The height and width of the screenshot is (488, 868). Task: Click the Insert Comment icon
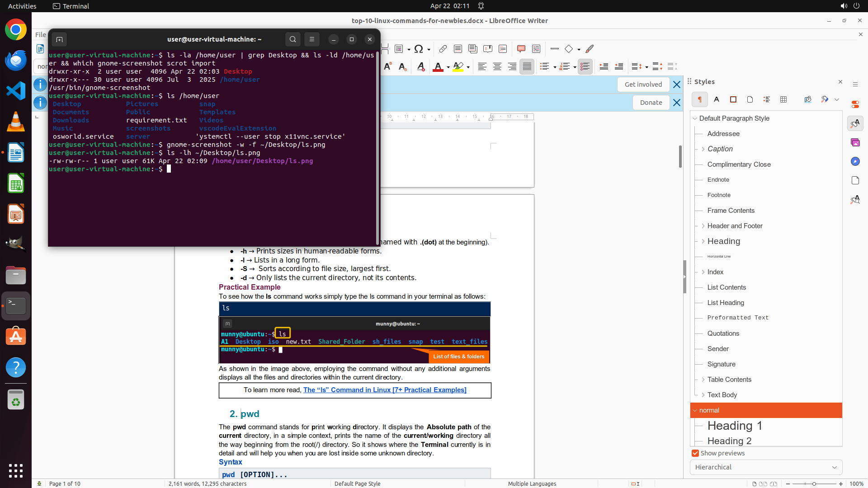tap(521, 49)
